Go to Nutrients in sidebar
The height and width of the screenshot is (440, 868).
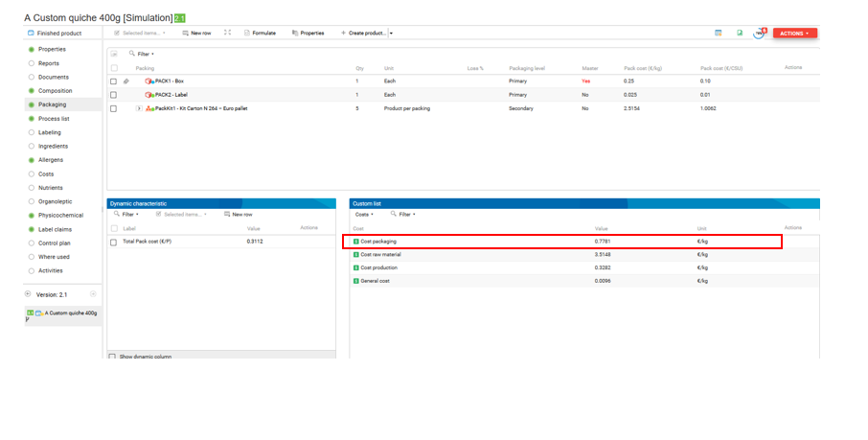pos(51,188)
